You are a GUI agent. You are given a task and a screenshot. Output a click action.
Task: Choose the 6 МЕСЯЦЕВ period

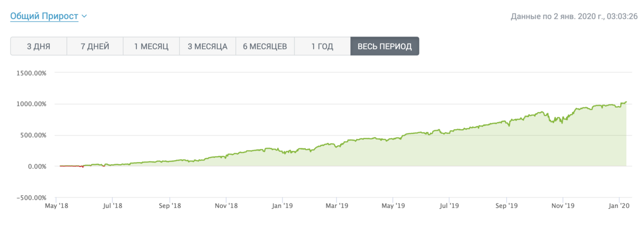[265, 46]
